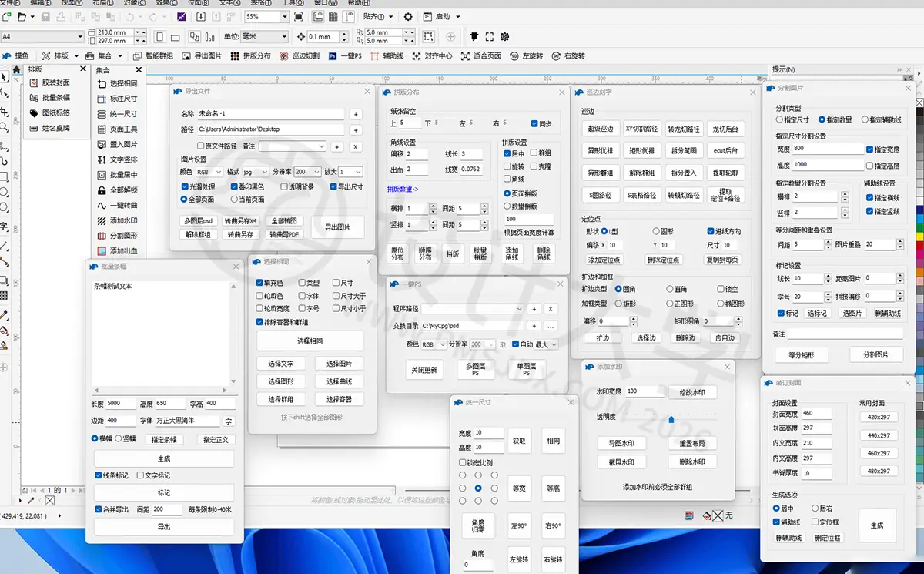Open the 备注 dropdown in 导出文件
This screenshot has height=574, width=924.
293,146
